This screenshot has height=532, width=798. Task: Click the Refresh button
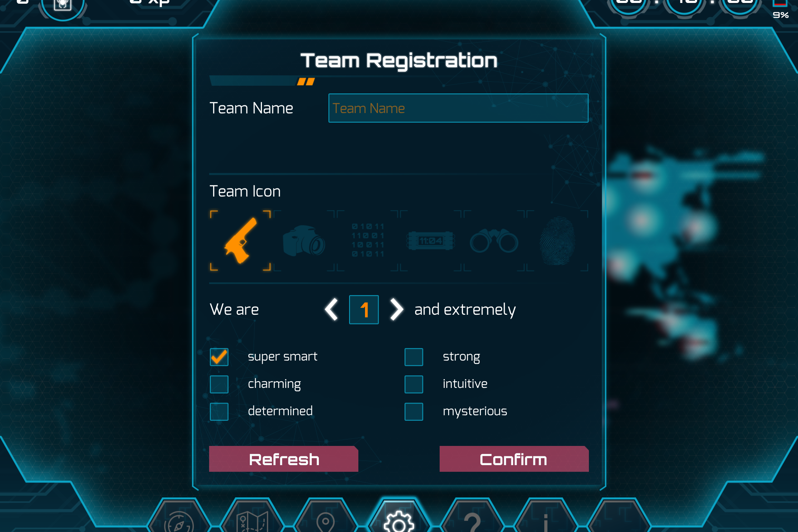point(284,459)
